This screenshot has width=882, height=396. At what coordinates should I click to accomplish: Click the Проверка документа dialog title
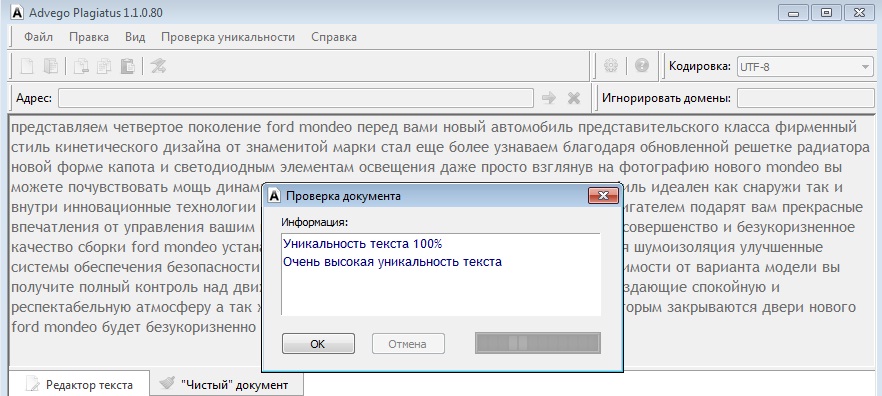344,196
